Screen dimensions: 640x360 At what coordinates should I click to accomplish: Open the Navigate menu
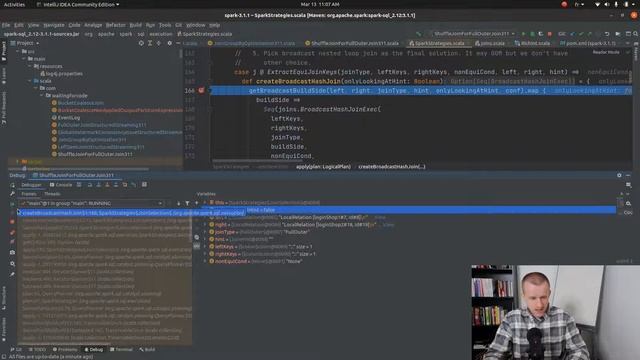pos(54,25)
